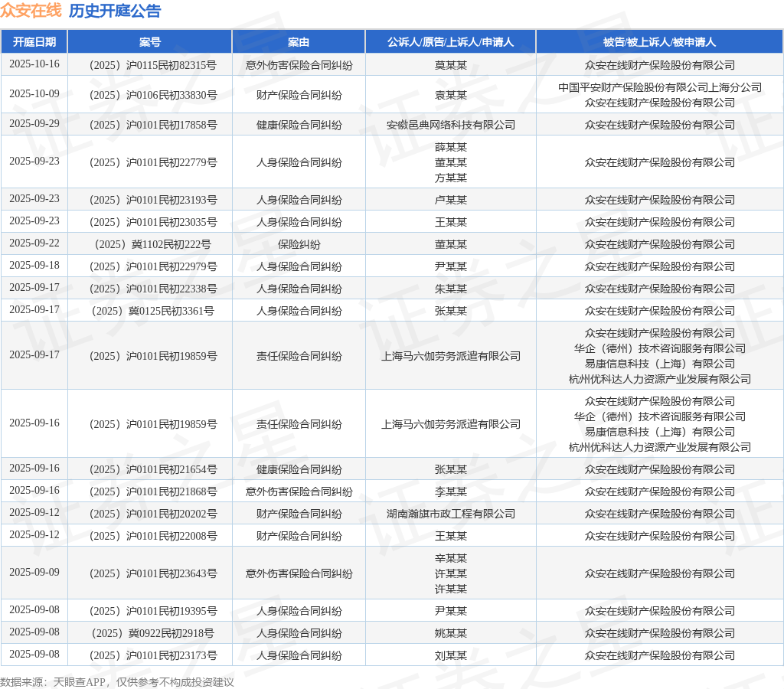Select case number 冀1102民初222号

click(153, 244)
